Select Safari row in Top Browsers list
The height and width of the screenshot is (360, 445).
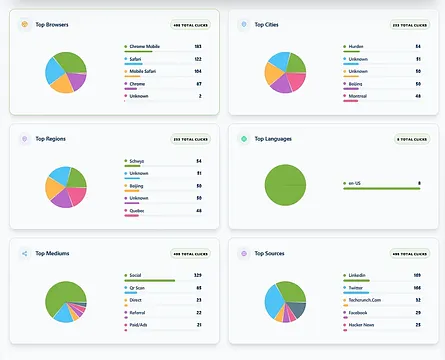point(163,60)
